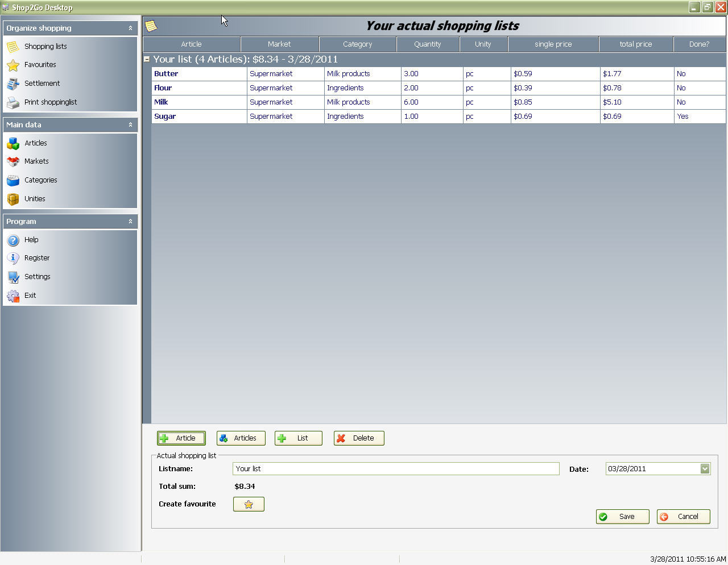Sort by the Quantity column header
Image resolution: width=728 pixels, height=565 pixels.
pyautogui.click(x=428, y=44)
